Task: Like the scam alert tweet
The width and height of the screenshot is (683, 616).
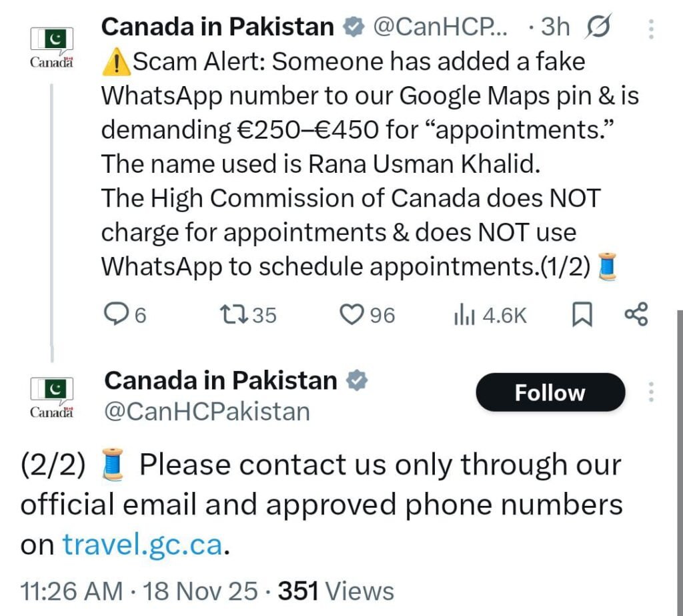Action: (351, 314)
